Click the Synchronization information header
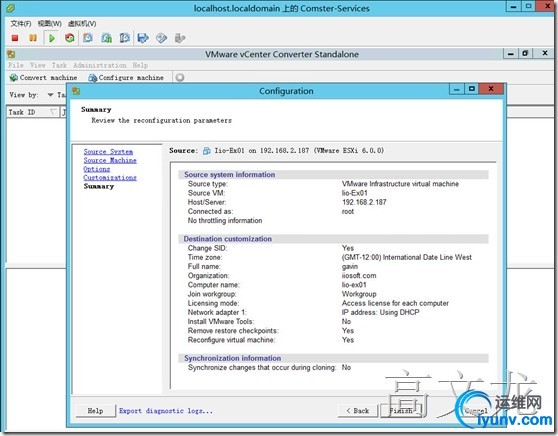The width and height of the screenshot is (558, 436). coord(333,358)
